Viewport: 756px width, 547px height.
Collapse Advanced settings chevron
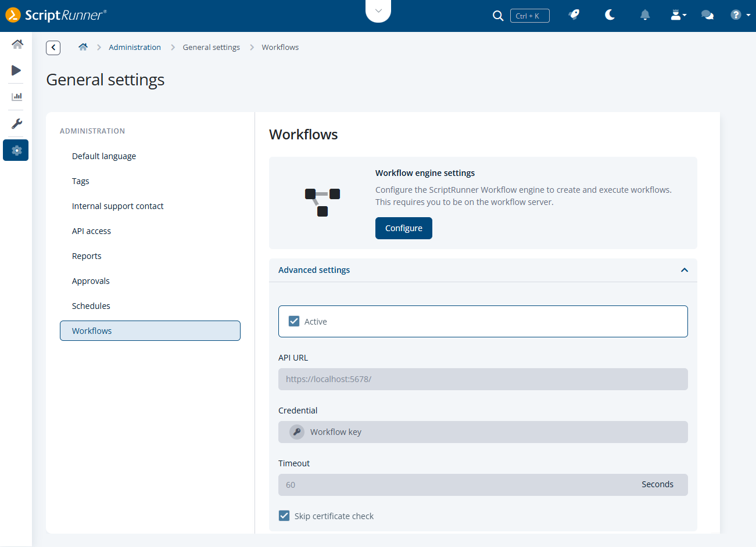pyautogui.click(x=685, y=270)
